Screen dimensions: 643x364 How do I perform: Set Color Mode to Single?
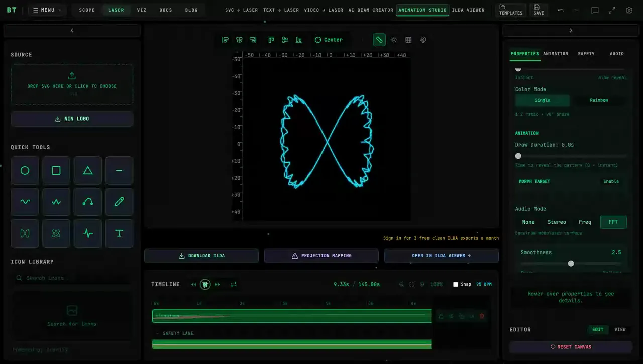click(x=543, y=100)
